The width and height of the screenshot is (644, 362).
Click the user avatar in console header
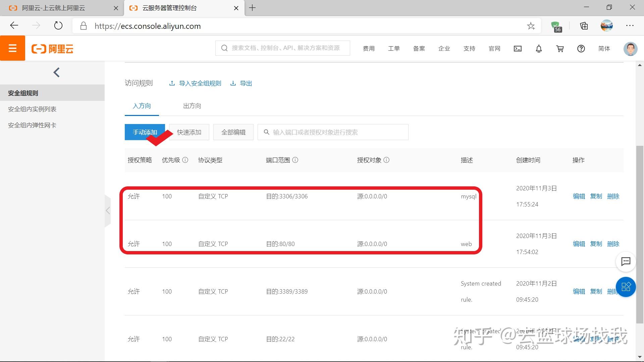(630, 49)
